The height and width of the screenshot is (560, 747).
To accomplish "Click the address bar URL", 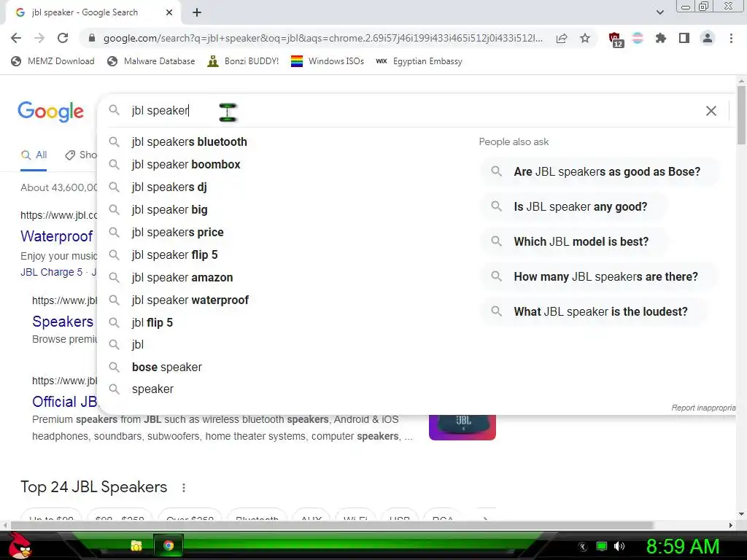I will [x=323, y=38].
